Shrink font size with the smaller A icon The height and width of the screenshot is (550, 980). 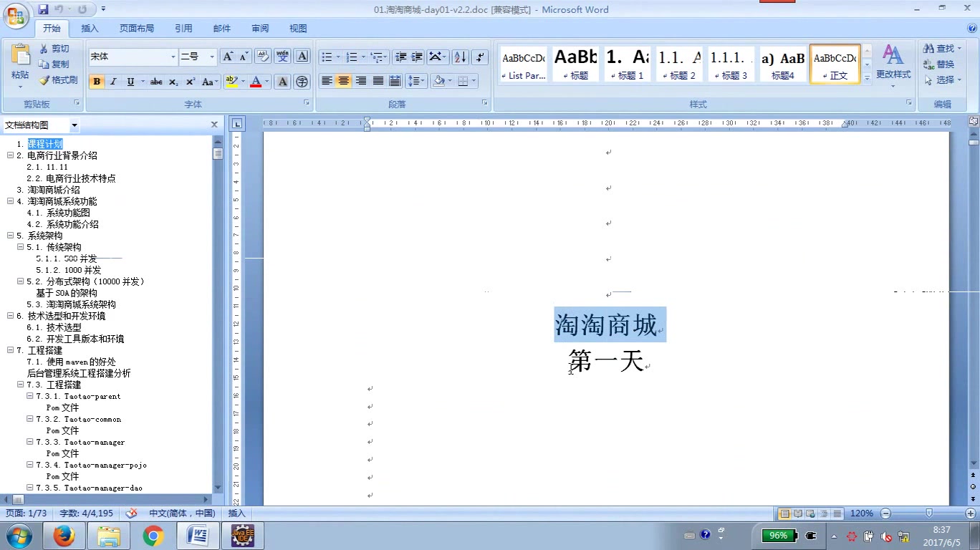pos(244,57)
